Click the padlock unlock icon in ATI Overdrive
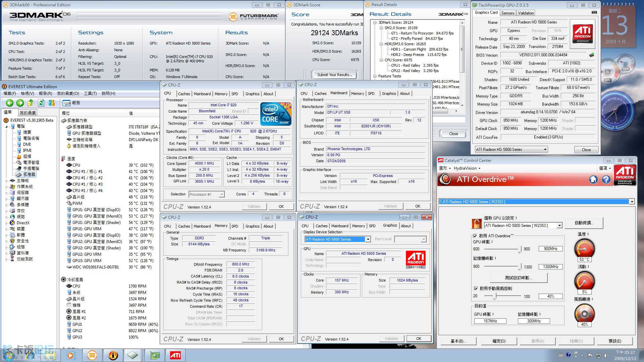This screenshot has height=362, width=644. pos(477,224)
